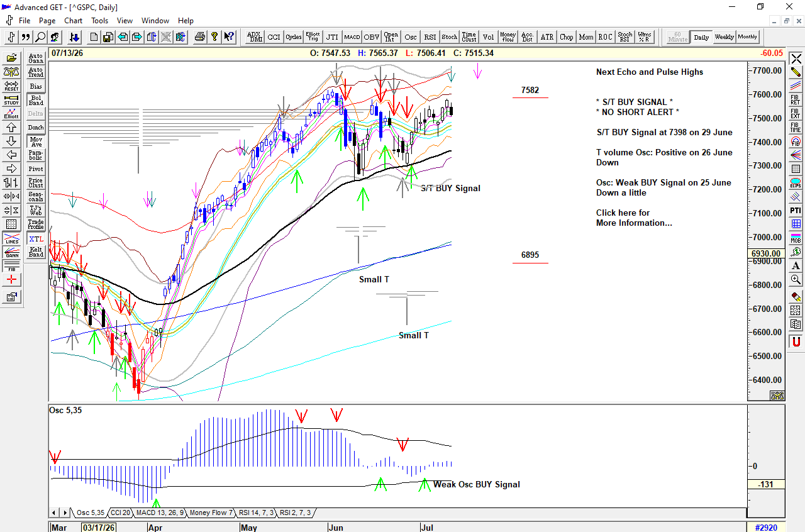The height and width of the screenshot is (532, 805).
Task: Add the JTI indicator
Action: tap(332, 37)
